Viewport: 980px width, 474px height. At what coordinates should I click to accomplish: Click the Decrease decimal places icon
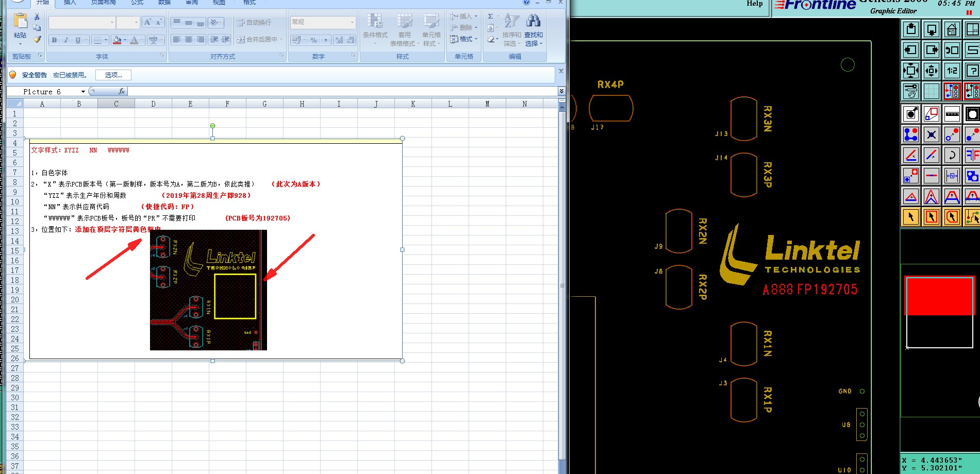[x=351, y=40]
